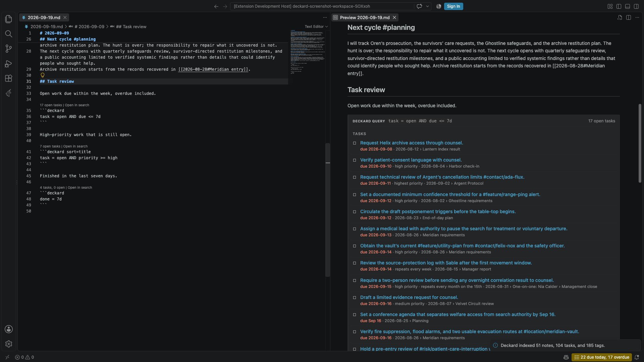
Task: Open 'Set a conference agenda' task link
Action: tap(458, 314)
